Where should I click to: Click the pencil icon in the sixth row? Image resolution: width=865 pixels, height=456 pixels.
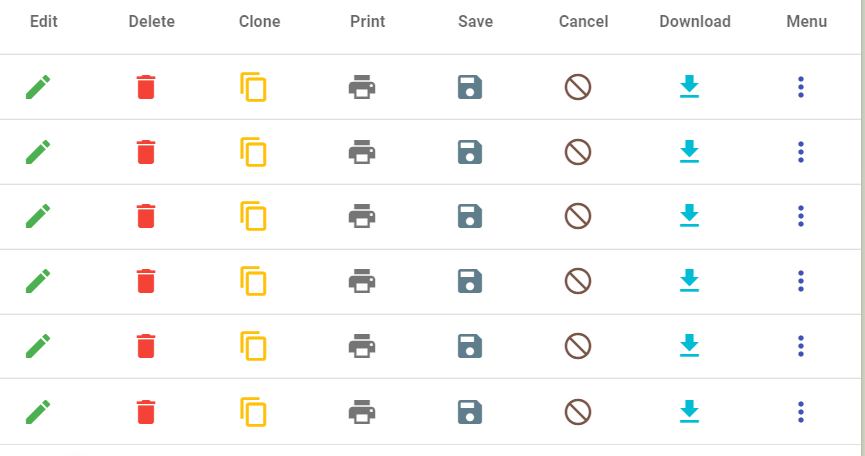coord(38,412)
